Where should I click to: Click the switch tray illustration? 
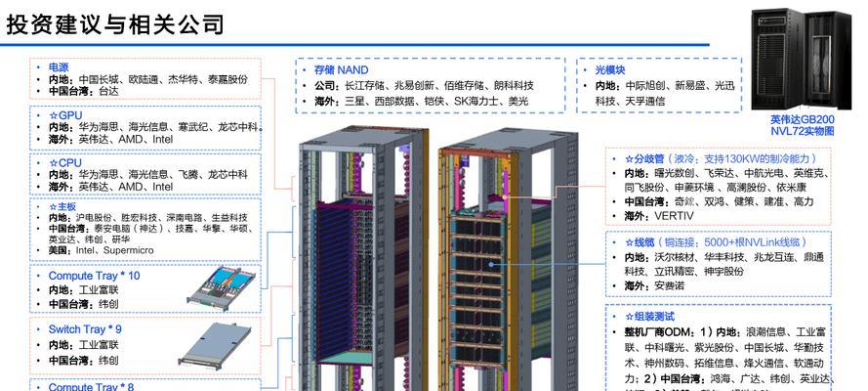tap(214, 346)
